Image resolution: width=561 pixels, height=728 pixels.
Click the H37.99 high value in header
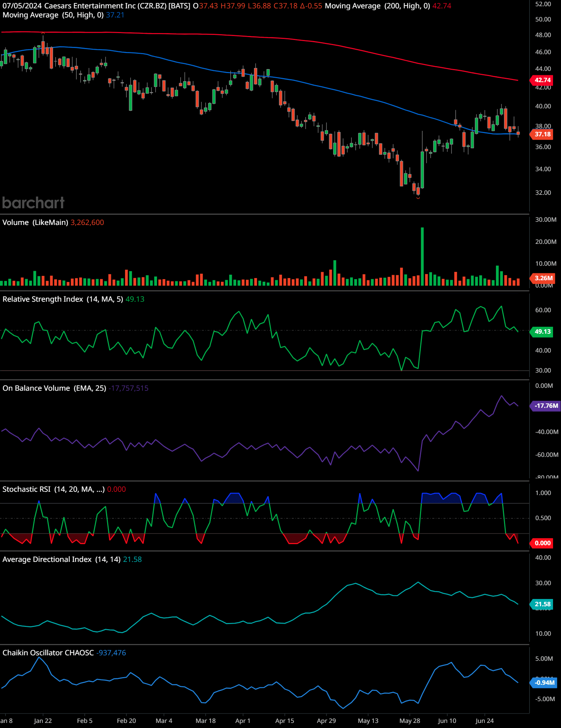click(x=233, y=6)
